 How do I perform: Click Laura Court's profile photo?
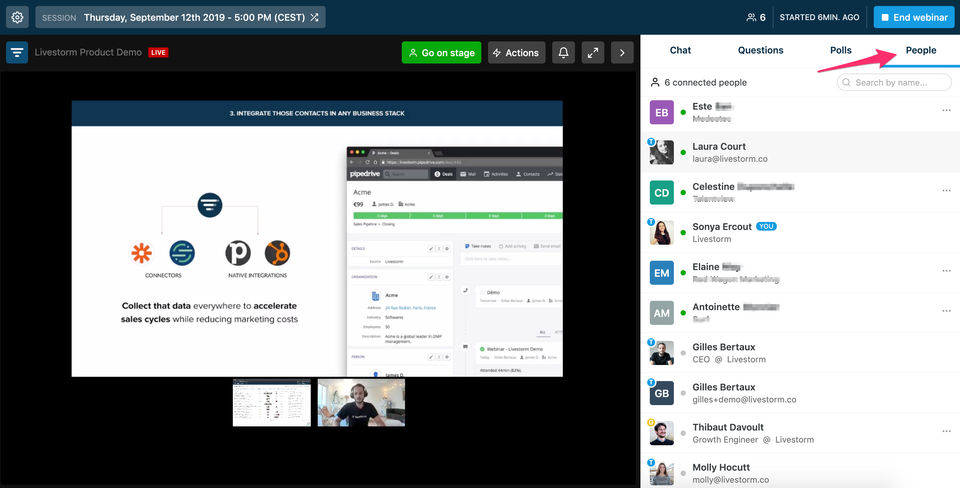coord(662,152)
